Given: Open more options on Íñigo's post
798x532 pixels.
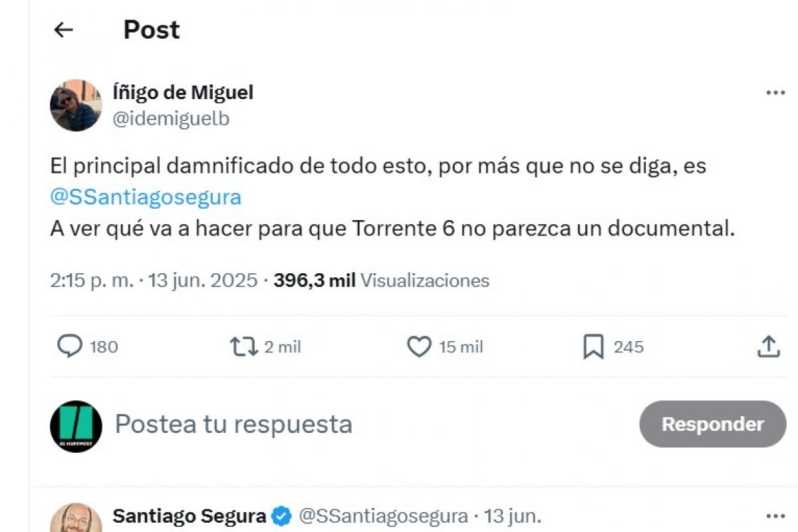Looking at the screenshot, I should [x=775, y=93].
